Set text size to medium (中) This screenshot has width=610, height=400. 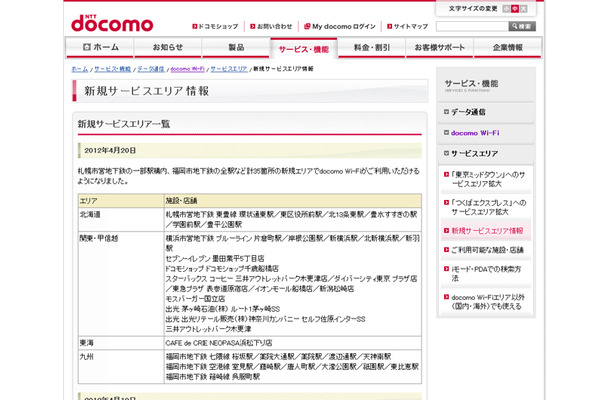point(515,9)
